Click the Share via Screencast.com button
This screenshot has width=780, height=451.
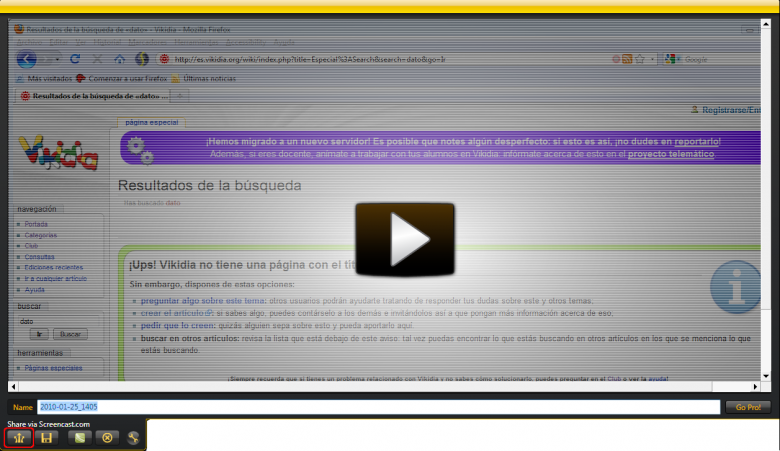[19, 438]
